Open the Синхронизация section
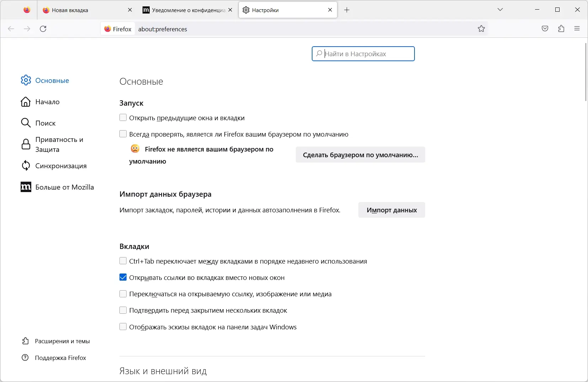 click(60, 165)
